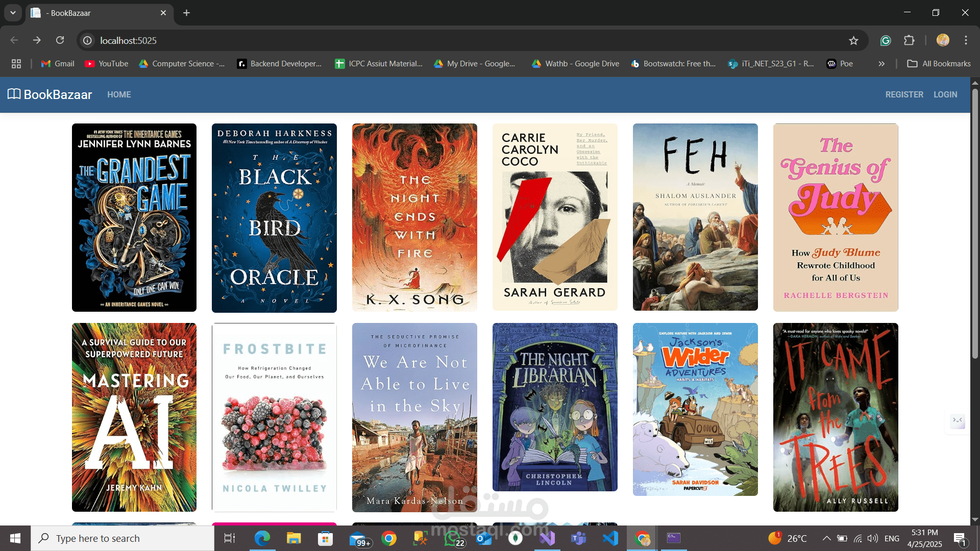Viewport: 980px width, 551px height.
Task: Open the tab search dropdown arrow
Action: (13, 13)
